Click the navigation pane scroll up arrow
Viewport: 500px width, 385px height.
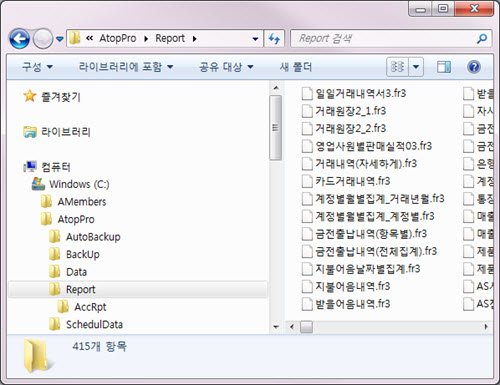(276, 88)
